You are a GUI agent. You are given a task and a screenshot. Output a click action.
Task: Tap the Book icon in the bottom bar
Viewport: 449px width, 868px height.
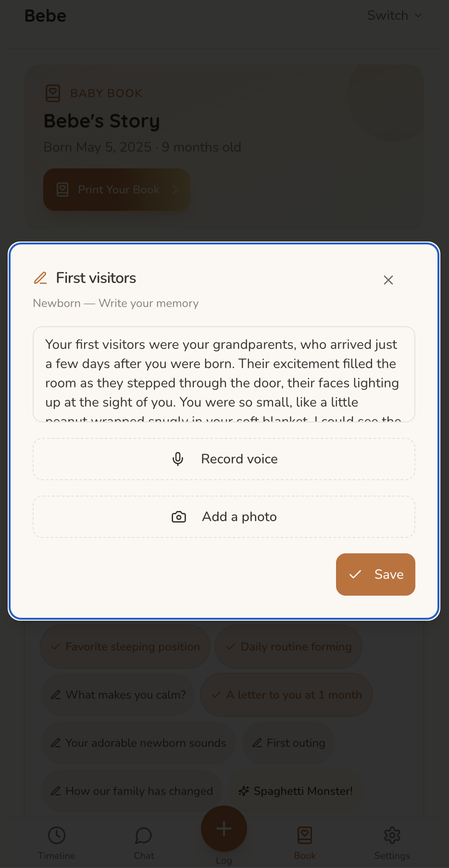[x=304, y=836]
